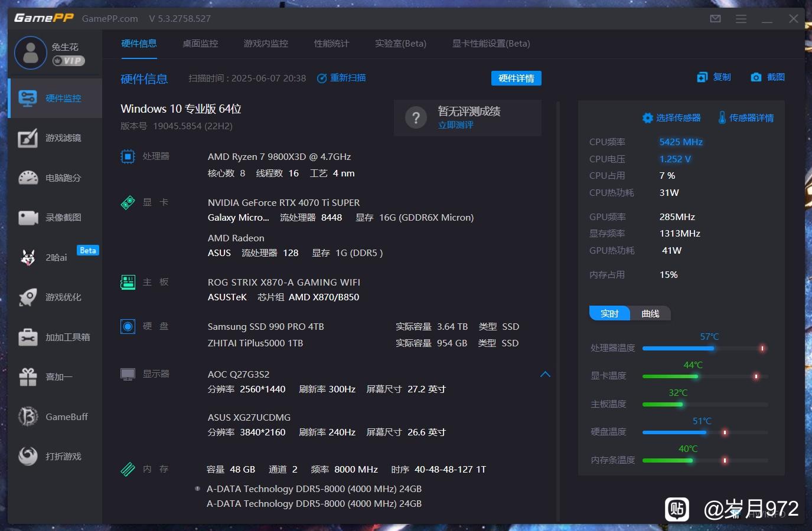Open the 加加工具箱 toolbox section
This screenshot has width=812, height=531.
pos(55,337)
